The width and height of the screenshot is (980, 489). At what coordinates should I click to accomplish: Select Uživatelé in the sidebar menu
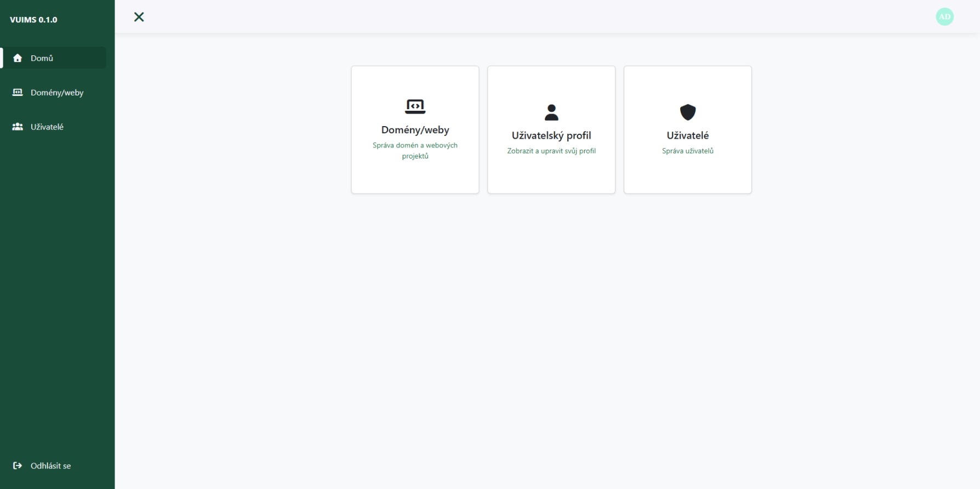[47, 127]
